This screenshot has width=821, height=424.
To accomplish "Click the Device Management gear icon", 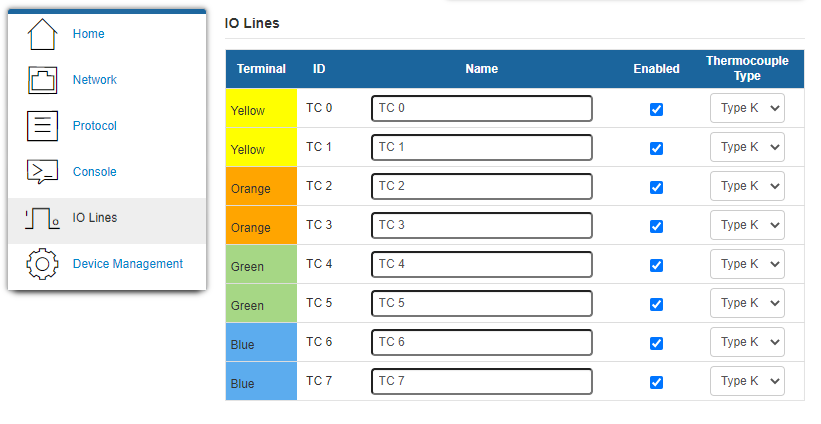I will click(x=42, y=264).
